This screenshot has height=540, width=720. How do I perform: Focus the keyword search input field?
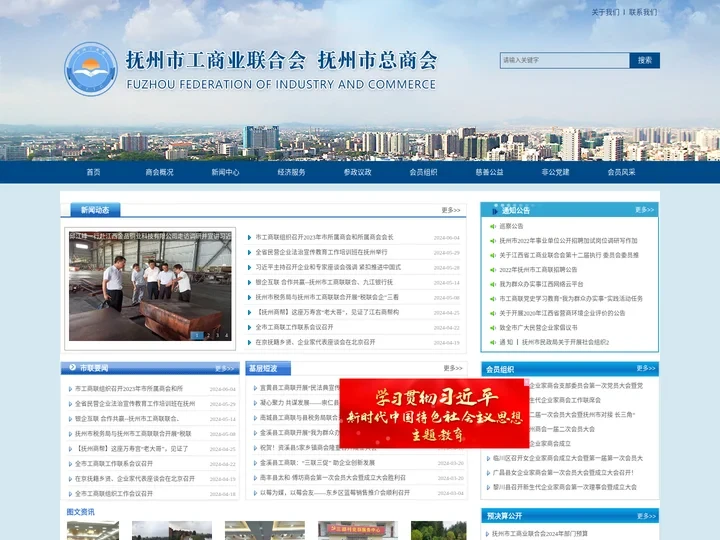pyautogui.click(x=564, y=60)
